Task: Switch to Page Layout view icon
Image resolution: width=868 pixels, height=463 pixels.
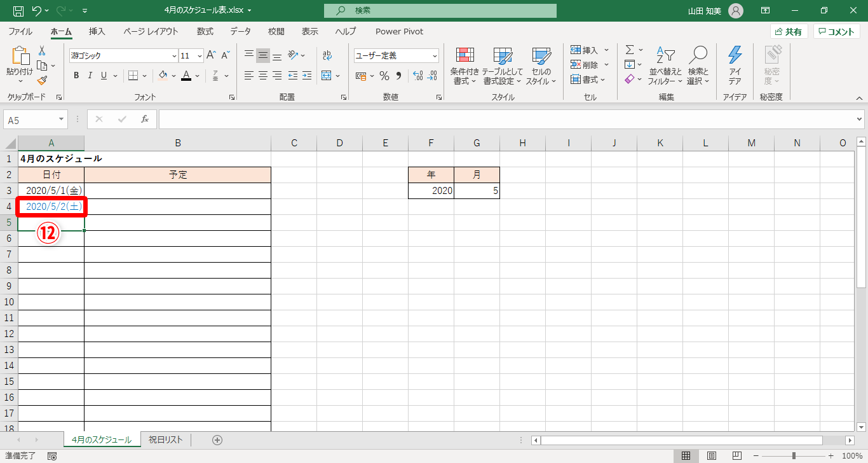Action: point(712,456)
